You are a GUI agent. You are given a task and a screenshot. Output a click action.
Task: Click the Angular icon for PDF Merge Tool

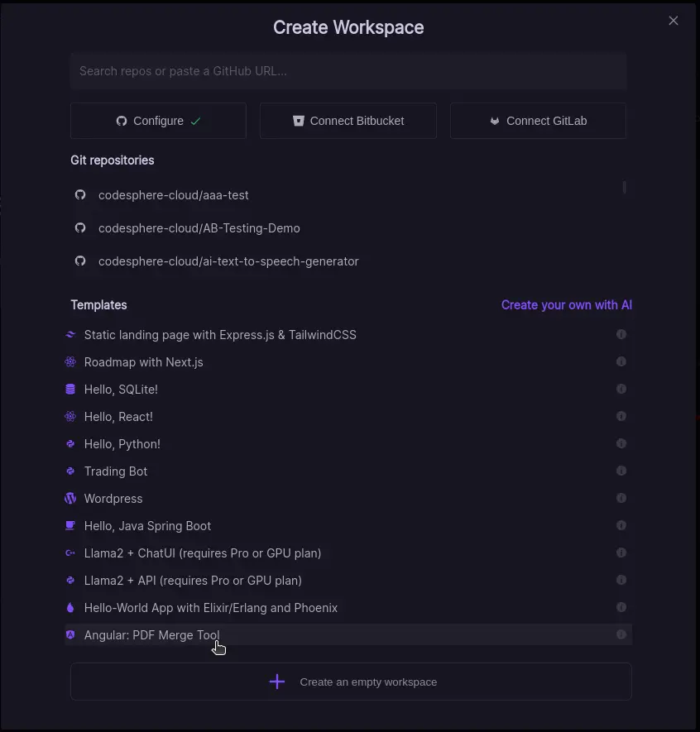[70, 634]
